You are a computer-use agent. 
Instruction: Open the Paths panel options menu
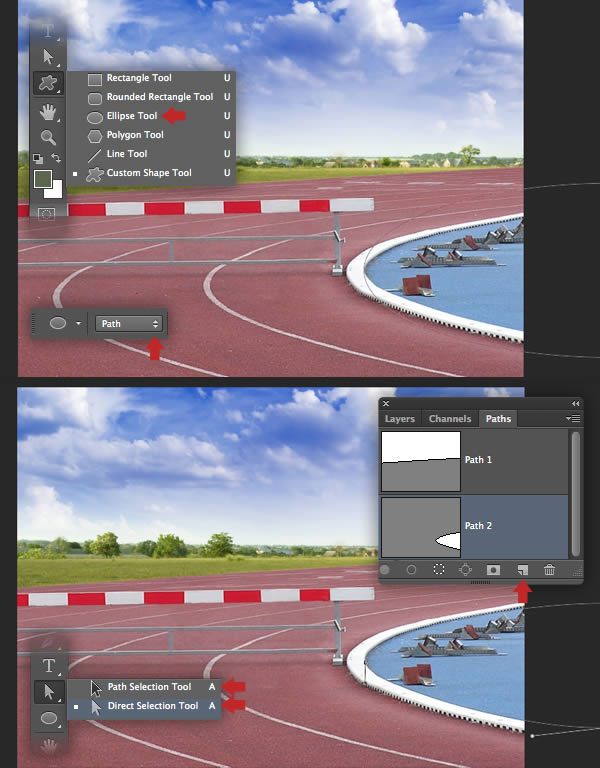tap(573, 418)
